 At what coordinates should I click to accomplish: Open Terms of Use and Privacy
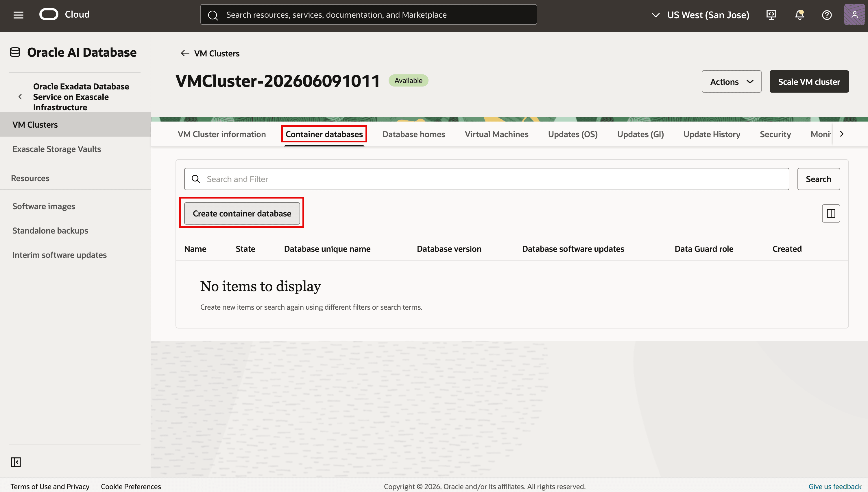pos(50,486)
